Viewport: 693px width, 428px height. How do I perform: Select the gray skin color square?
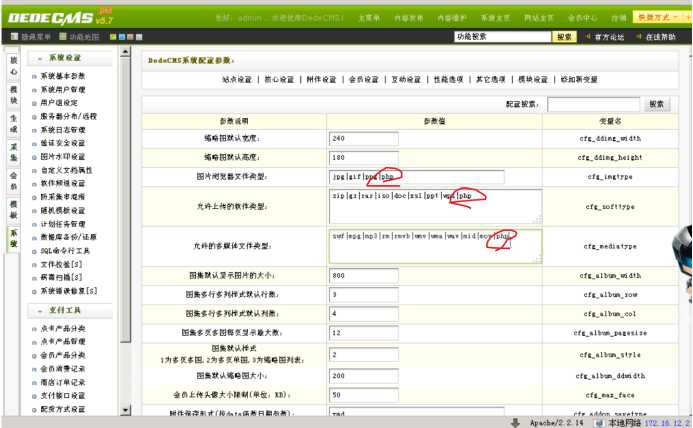[139, 37]
